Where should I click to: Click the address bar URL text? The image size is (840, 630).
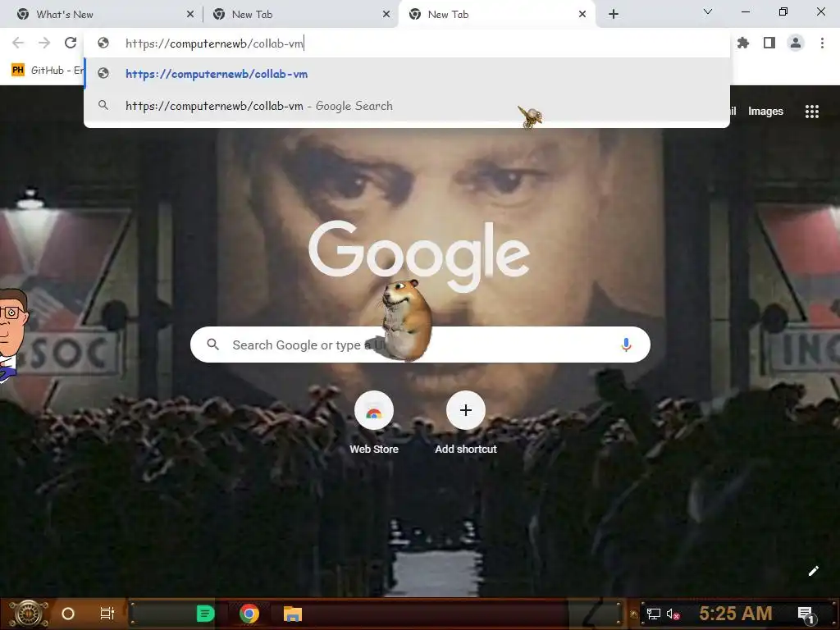pyautogui.click(x=214, y=43)
